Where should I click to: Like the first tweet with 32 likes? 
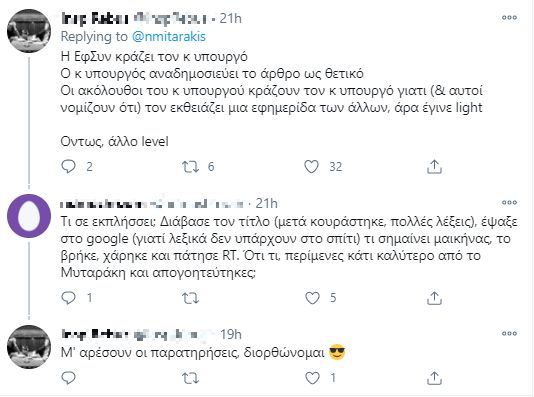point(311,166)
